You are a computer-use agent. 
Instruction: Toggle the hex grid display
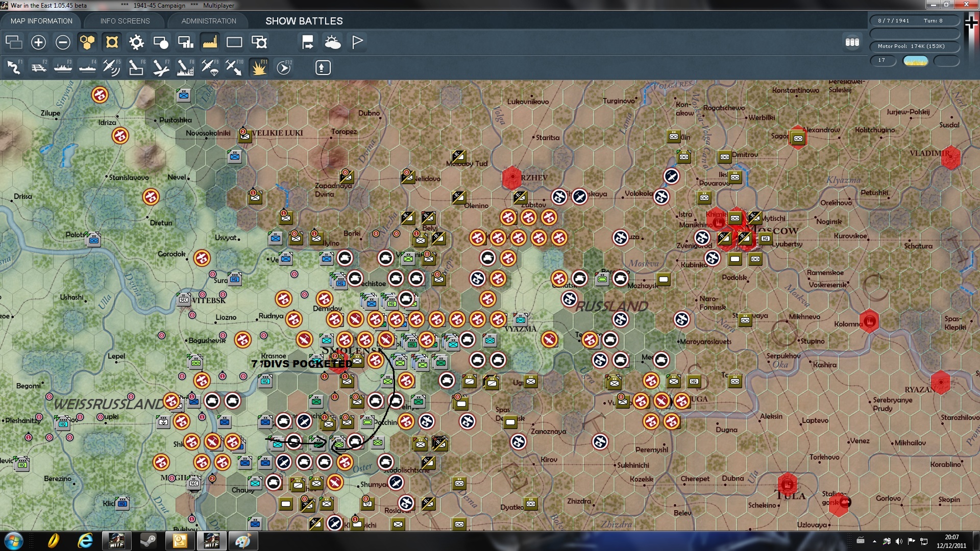tap(87, 42)
